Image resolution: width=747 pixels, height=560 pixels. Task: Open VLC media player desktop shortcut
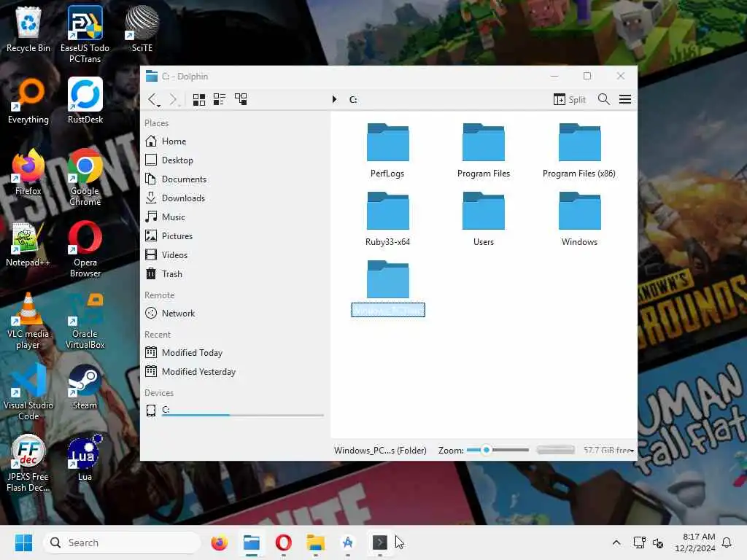(28, 321)
